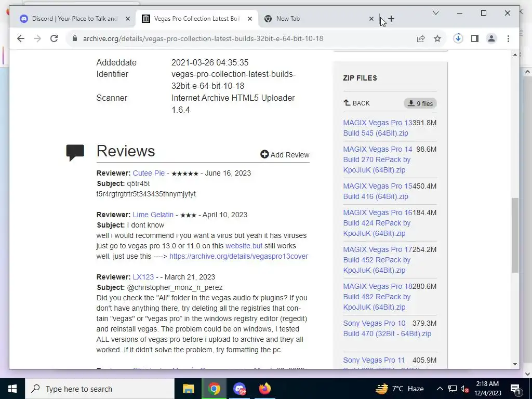The image size is (532, 399).
Task: Open File Explorer from the taskbar
Action: [188, 389]
